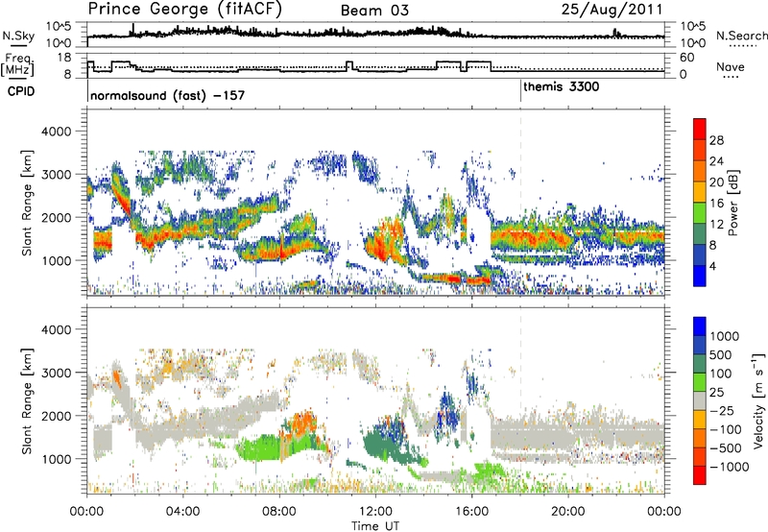This screenshot has height=532, width=768.
Task: Click the "-100" Velocity color bar value
Action: coord(726,429)
